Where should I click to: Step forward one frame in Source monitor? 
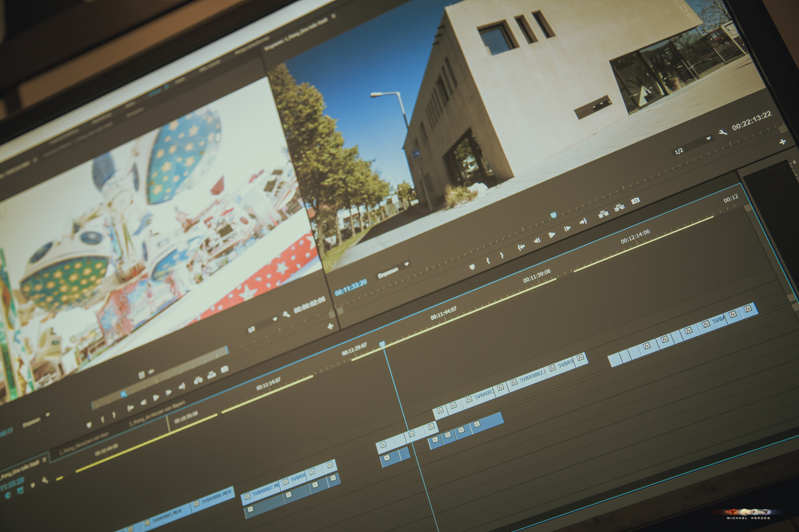(x=168, y=392)
